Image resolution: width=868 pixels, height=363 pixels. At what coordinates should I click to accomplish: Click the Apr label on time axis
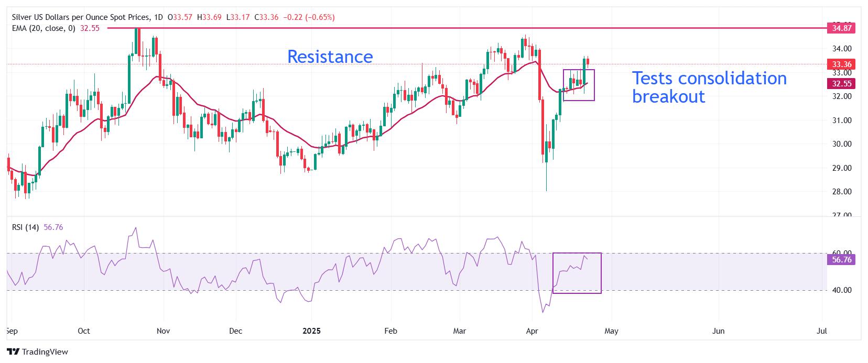coord(533,331)
